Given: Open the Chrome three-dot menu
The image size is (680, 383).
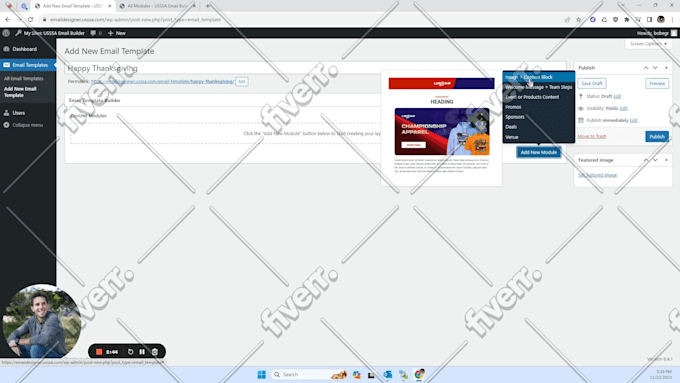Looking at the screenshot, I should 672,20.
